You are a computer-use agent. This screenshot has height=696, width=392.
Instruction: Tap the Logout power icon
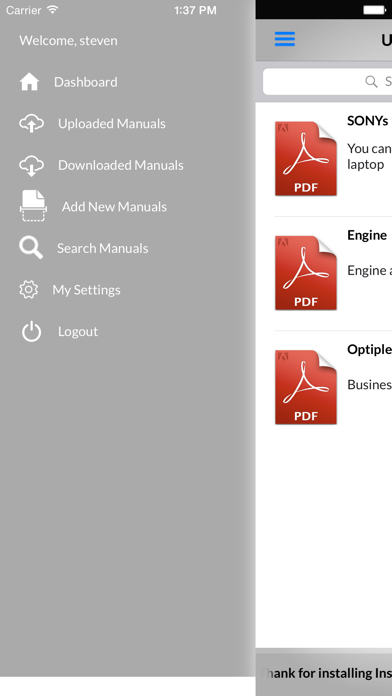[x=32, y=332]
